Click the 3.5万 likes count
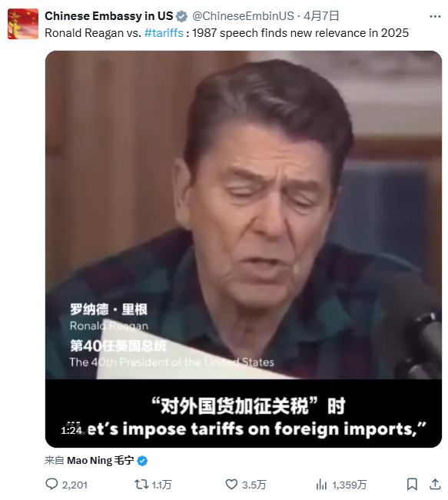 pos(254,485)
